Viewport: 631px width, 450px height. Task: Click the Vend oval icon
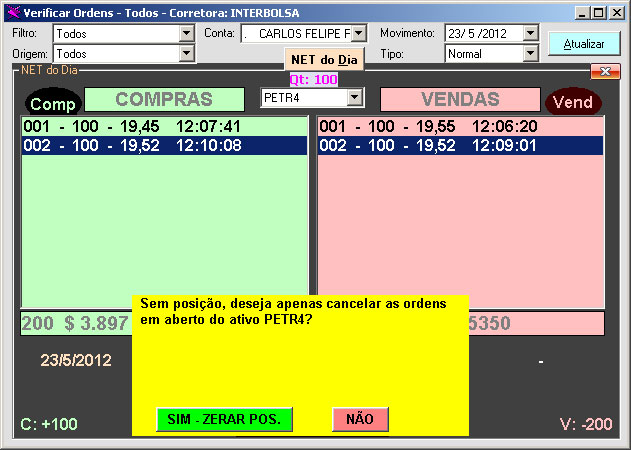pos(573,102)
